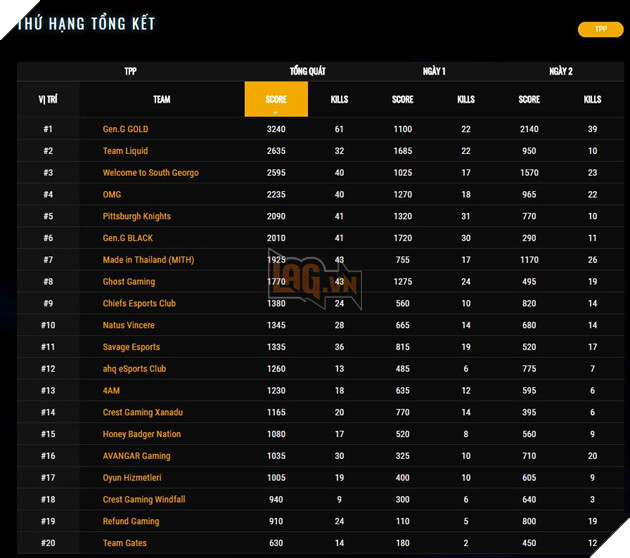Image resolution: width=630 pixels, height=558 pixels.
Task: Click the #1 position cell
Action: [48, 129]
